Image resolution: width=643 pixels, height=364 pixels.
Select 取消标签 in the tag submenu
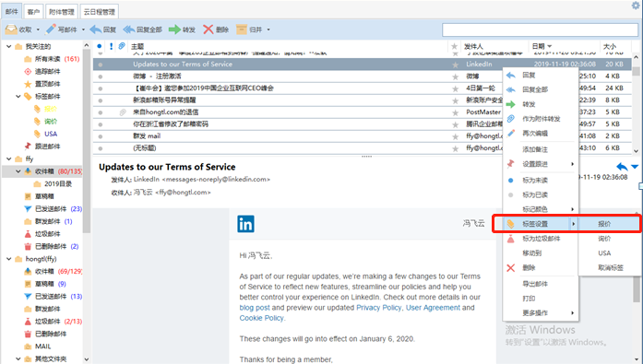click(x=609, y=268)
